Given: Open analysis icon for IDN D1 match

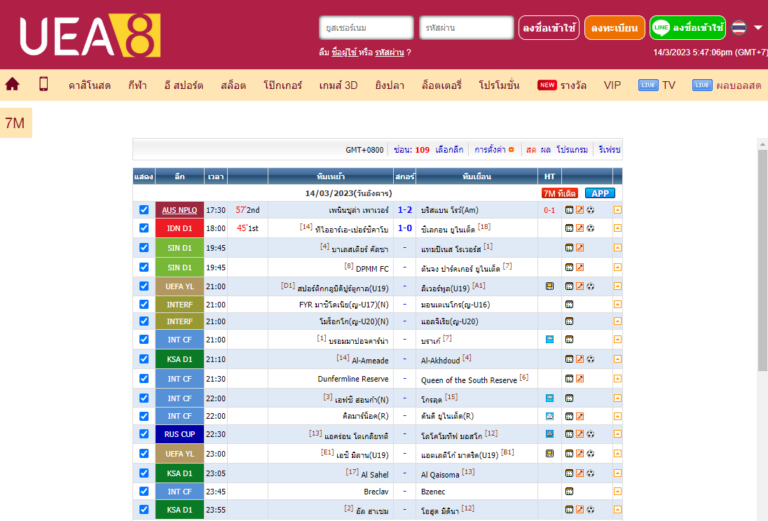Looking at the screenshot, I should pyautogui.click(x=569, y=228).
